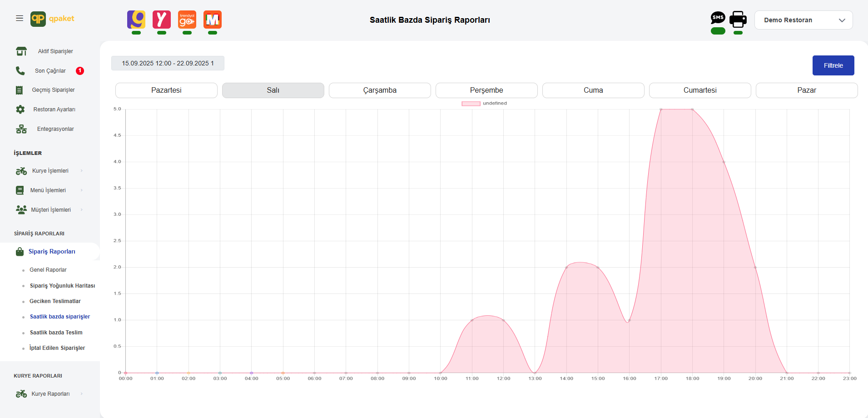This screenshot has height=418, width=868.
Task: Click the Trendyol Go integration icon
Action: pyautogui.click(x=187, y=20)
